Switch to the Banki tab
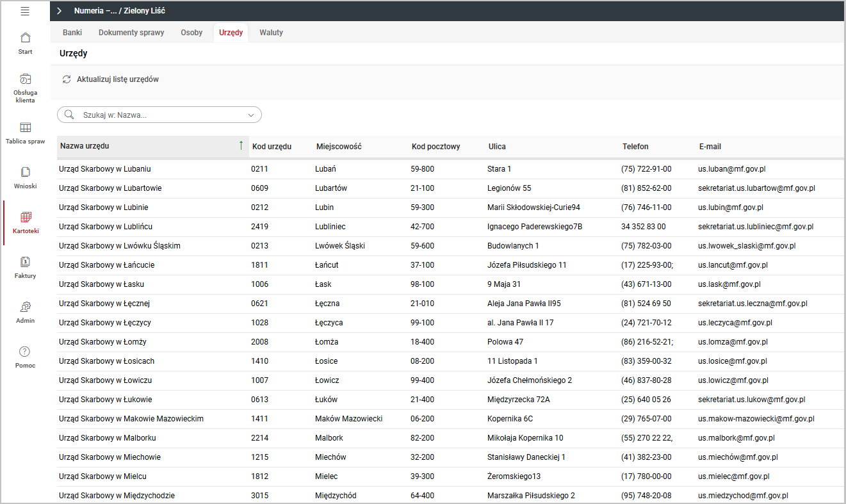This screenshot has width=846, height=504. (x=72, y=33)
